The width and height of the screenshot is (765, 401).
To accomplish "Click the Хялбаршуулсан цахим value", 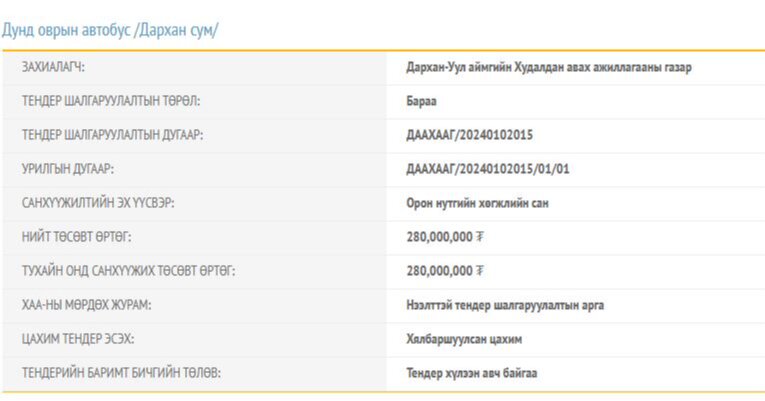I will pos(464,339).
